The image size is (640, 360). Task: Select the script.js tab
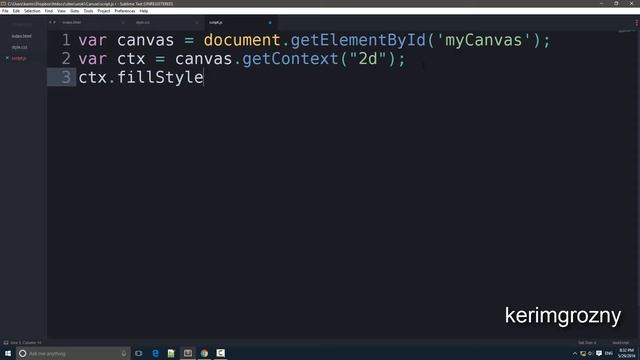[216, 22]
